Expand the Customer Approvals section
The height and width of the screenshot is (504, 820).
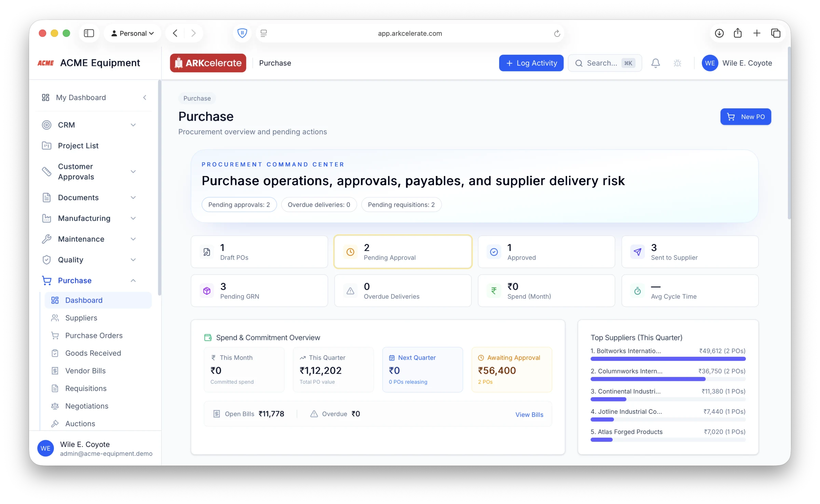click(x=133, y=172)
